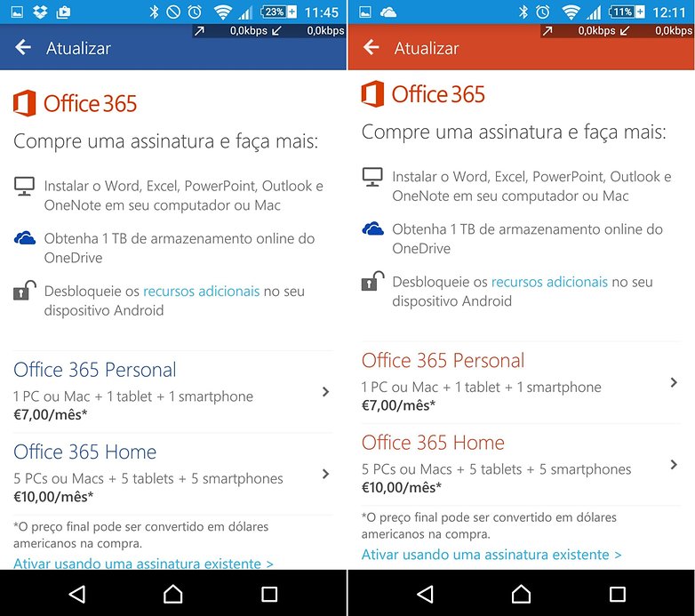
Task: Open orange Office 365 Home plan title
Action: [433, 443]
